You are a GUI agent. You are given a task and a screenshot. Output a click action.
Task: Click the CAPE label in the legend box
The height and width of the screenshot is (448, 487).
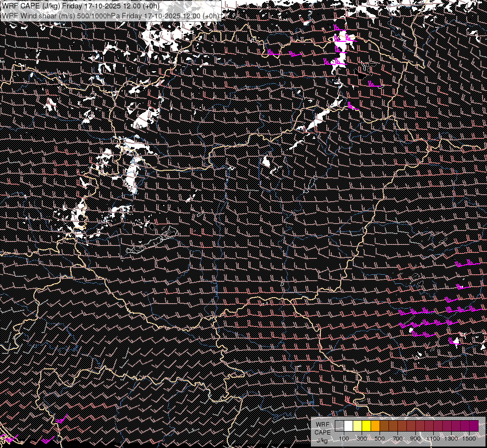(323, 433)
